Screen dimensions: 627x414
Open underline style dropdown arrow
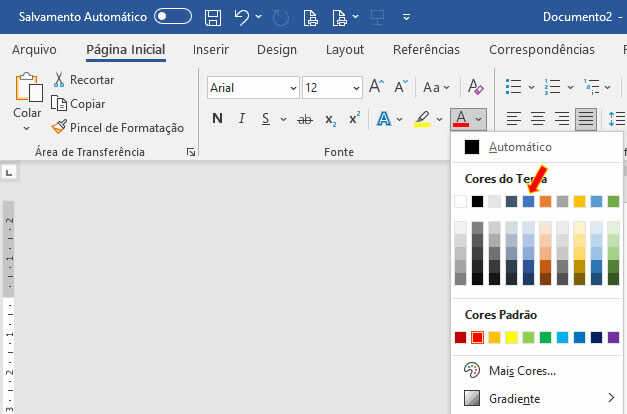coord(283,119)
